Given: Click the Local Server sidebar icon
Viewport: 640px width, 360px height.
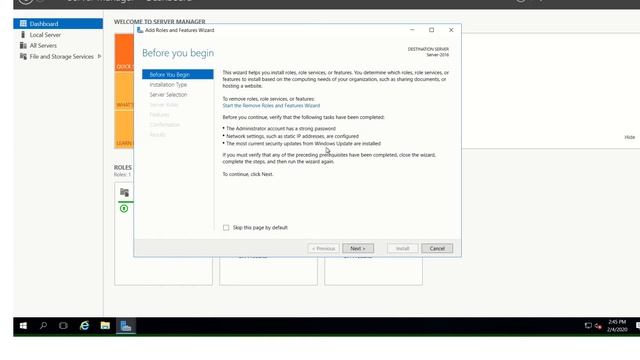Looking at the screenshot, I should (23, 35).
